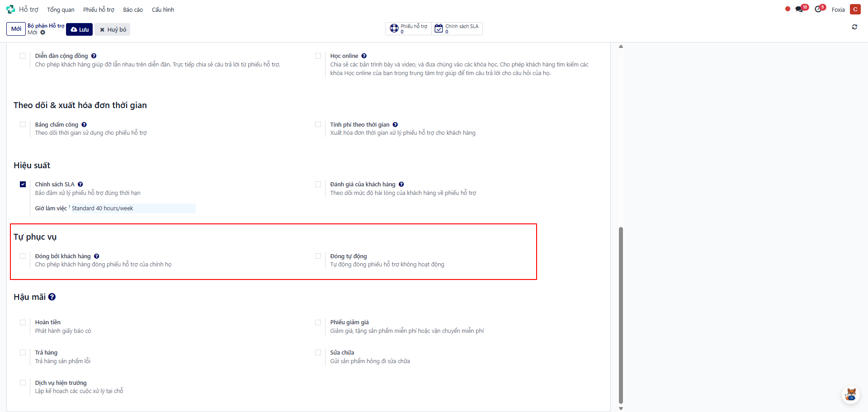Click help icon beside Đóng bởi khách hàng
868x412 pixels.
click(x=97, y=256)
